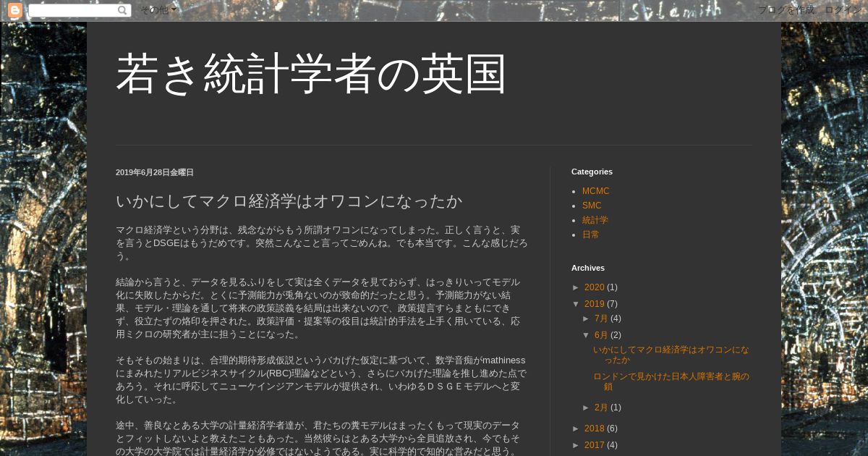This screenshot has width=868, height=456.
Task: Click the Blogger logo icon
Action: coord(14,10)
